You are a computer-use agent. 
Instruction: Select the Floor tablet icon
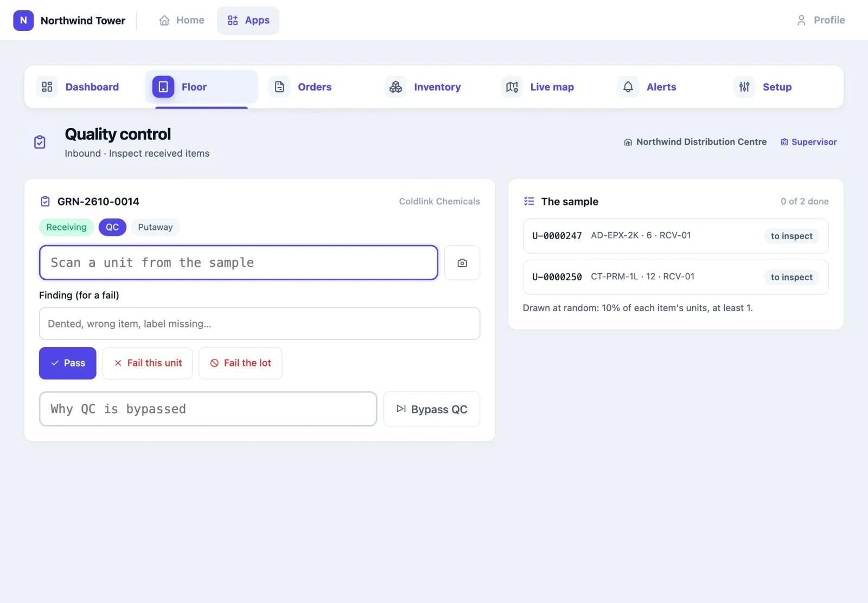click(x=163, y=87)
